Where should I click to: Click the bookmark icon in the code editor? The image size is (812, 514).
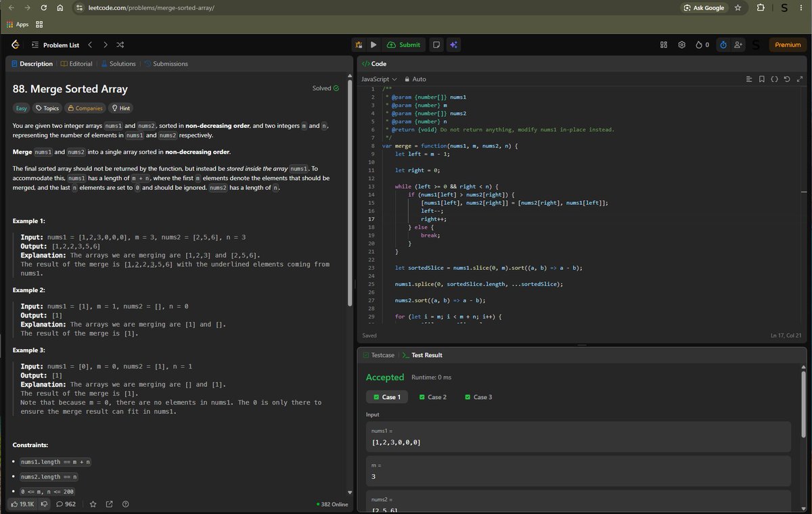tap(762, 79)
